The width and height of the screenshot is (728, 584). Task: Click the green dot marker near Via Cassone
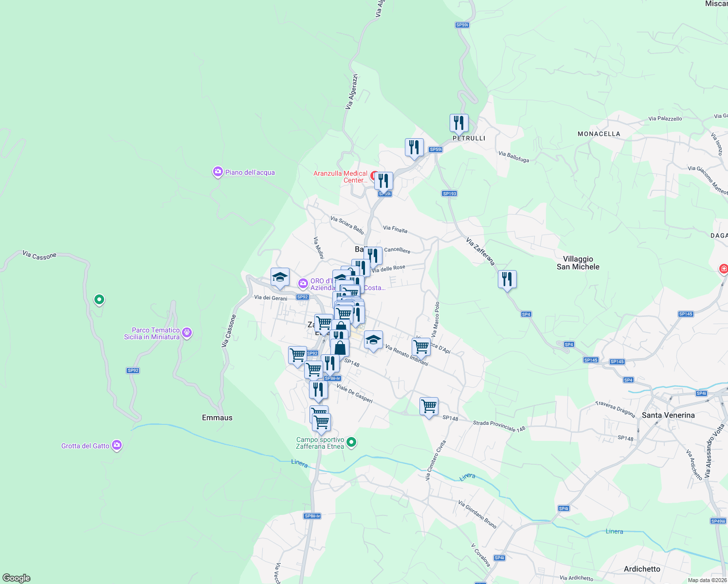[99, 300]
